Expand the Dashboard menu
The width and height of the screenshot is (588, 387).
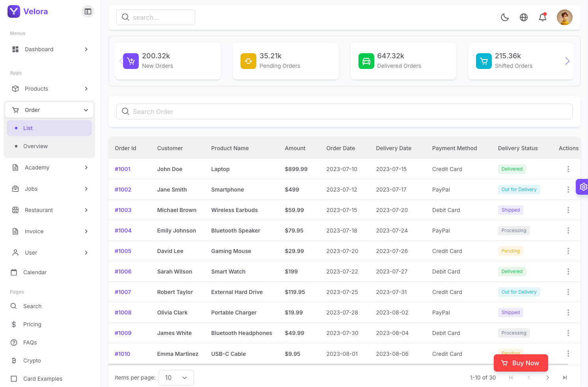tap(49, 49)
